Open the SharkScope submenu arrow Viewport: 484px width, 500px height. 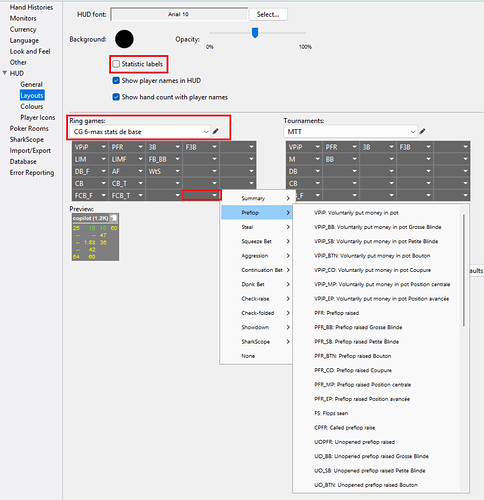point(288,342)
